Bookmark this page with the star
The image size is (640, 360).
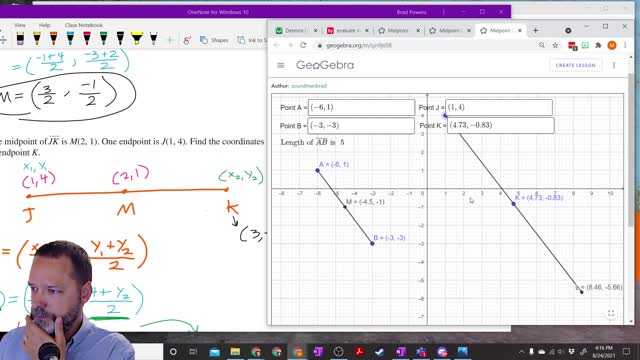pyautogui.click(x=555, y=45)
